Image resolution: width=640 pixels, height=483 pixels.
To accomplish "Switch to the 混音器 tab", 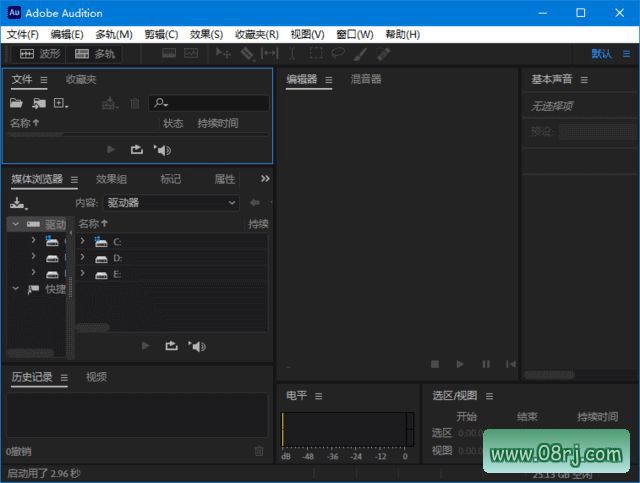I will click(x=366, y=79).
